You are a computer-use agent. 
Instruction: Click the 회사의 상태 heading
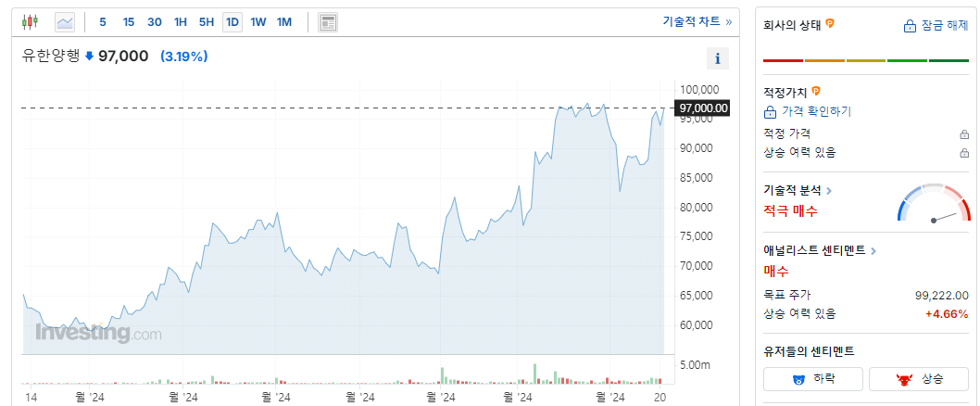tap(793, 25)
